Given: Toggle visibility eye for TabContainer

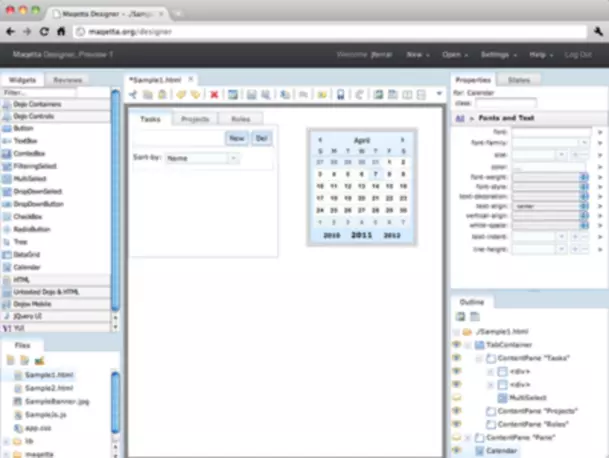Looking at the screenshot, I should (457, 344).
